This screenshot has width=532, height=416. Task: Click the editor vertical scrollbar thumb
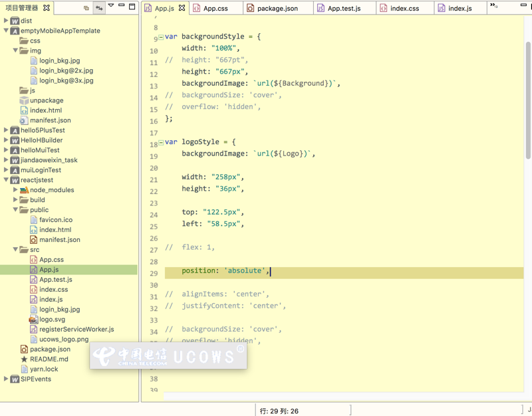click(528, 100)
